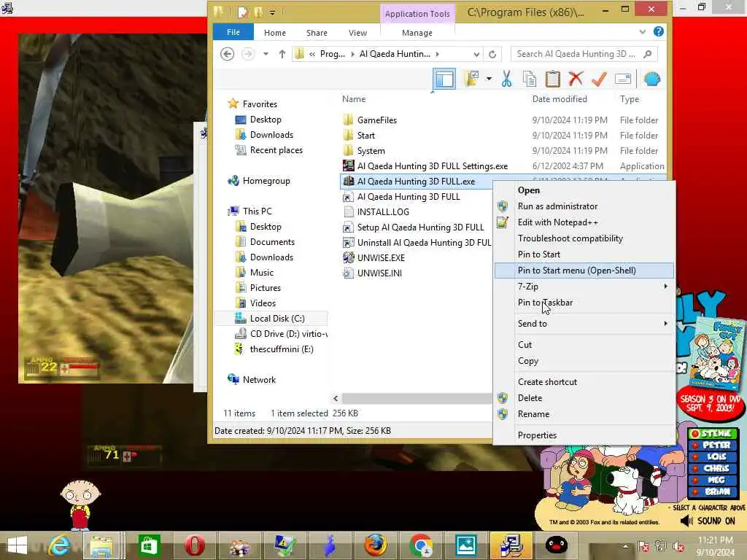Click the Back navigation arrow
747x560 pixels.
[228, 54]
